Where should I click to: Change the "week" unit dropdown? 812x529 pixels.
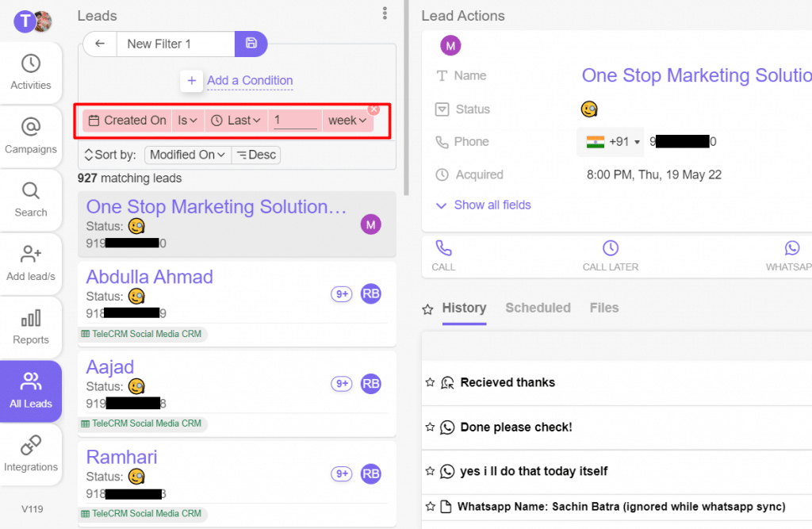click(347, 120)
